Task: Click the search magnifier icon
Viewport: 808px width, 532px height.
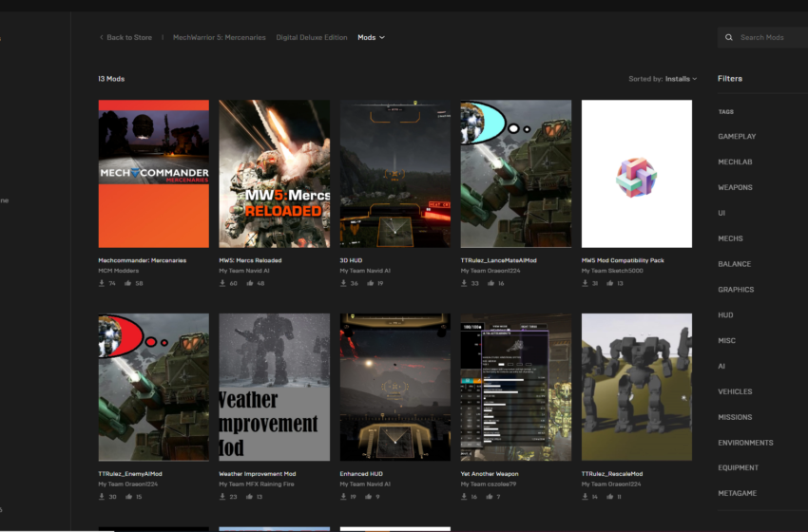Action: click(x=729, y=38)
